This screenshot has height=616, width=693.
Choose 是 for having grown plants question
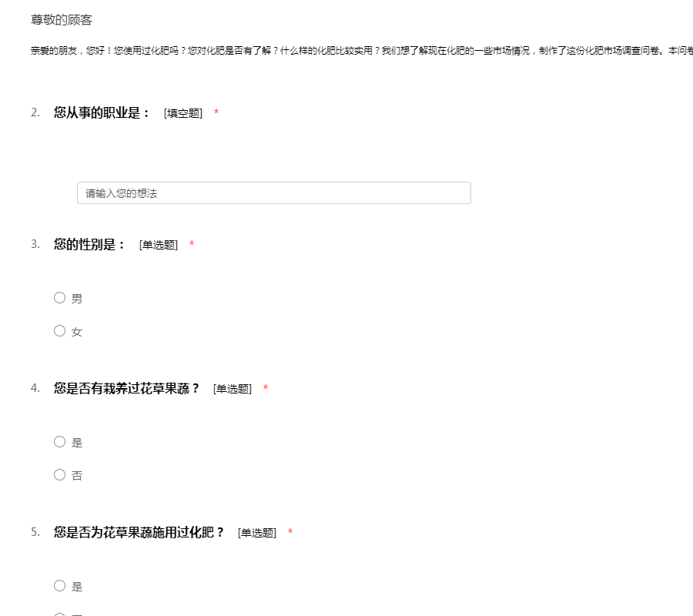tap(60, 442)
